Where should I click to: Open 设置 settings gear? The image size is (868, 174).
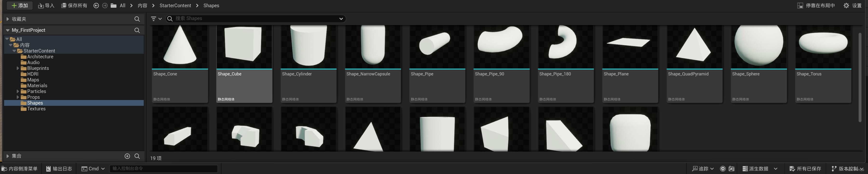[x=852, y=6]
